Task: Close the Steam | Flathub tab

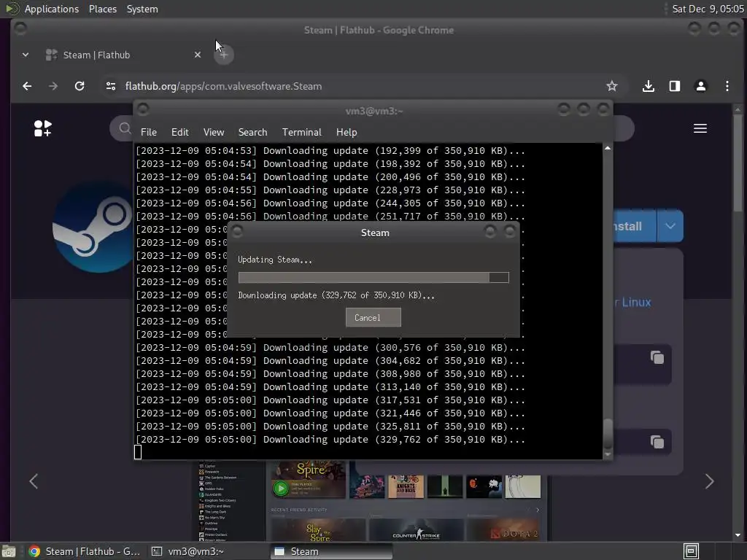Action: tap(197, 55)
